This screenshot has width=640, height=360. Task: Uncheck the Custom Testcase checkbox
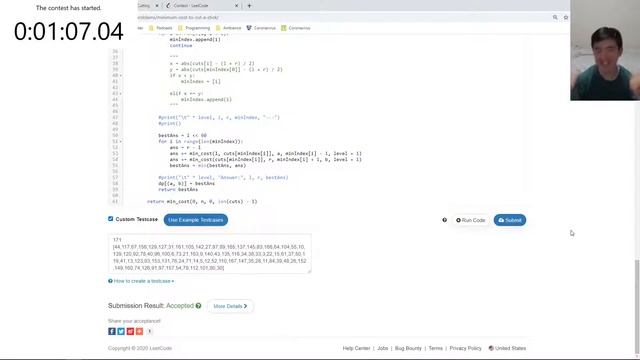coord(111,219)
